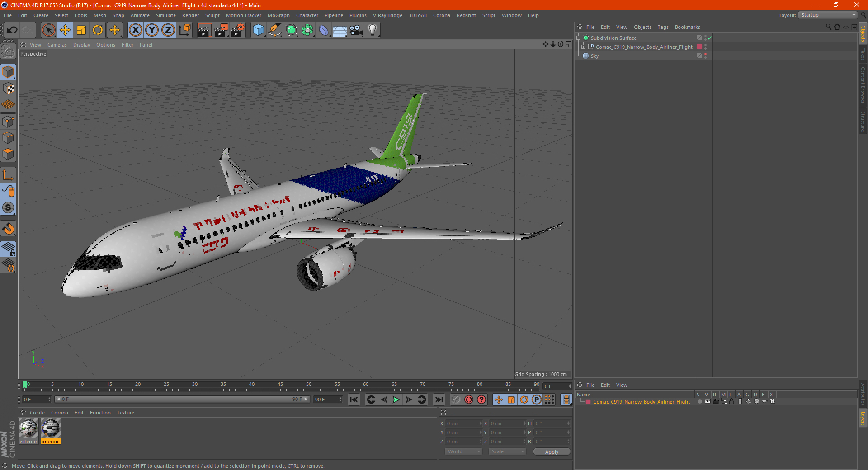Screen dimensions: 868x470
Task: Click Render View clapperboard icon
Action: click(204, 30)
